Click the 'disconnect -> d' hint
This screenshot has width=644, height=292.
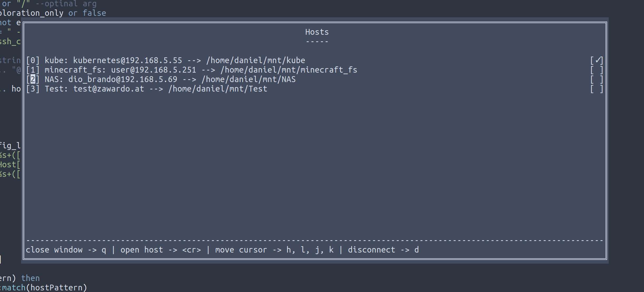click(383, 250)
